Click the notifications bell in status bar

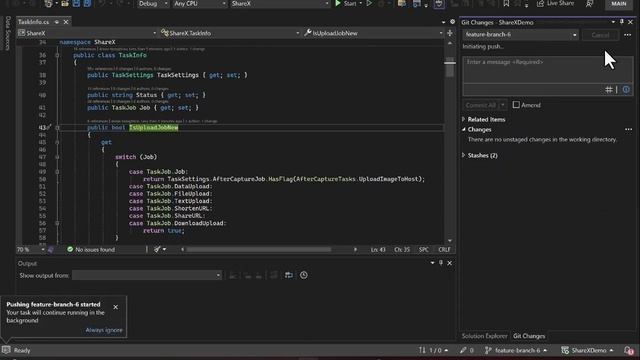coord(629,350)
